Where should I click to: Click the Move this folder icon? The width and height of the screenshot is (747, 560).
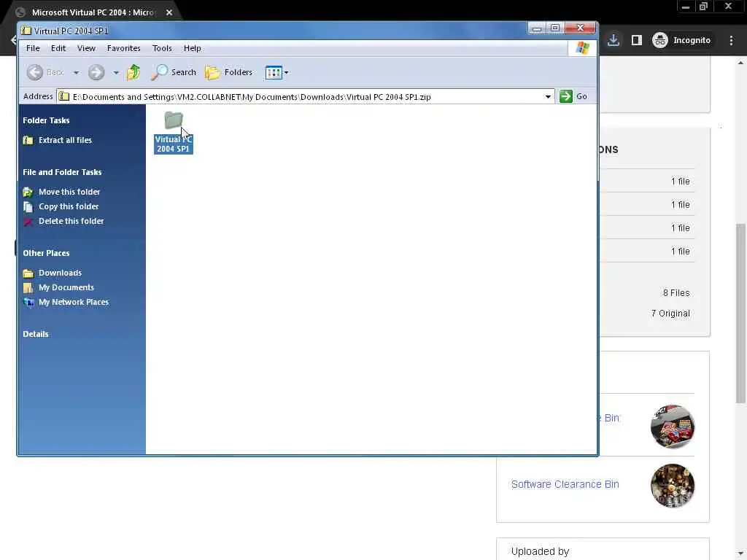click(x=28, y=192)
